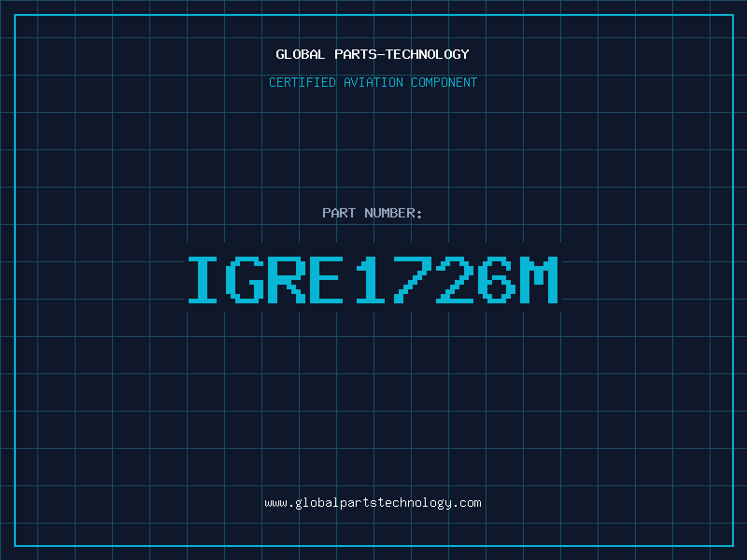747x560 pixels.
Task: Select the digit 1 in part number
Action: pos(373,279)
